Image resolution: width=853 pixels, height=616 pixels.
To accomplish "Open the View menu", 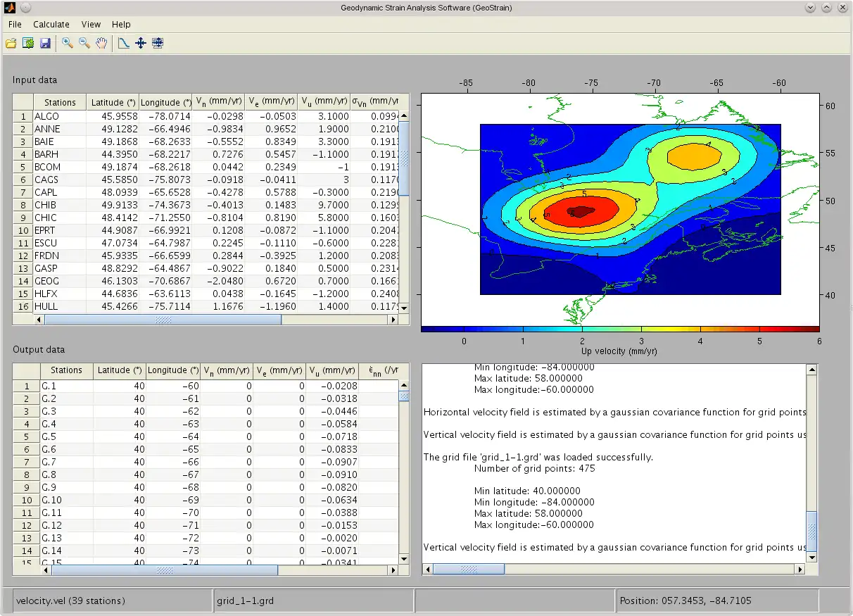I will coord(91,24).
